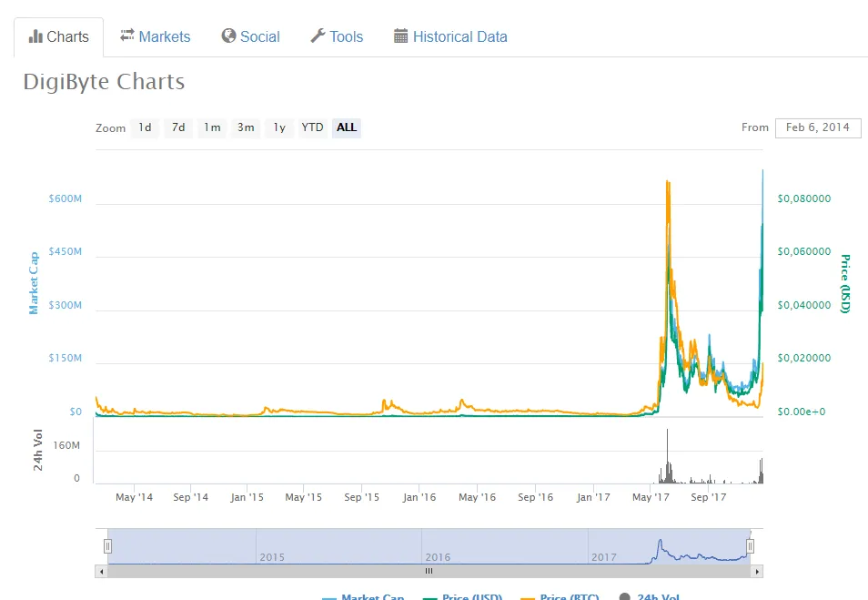Click the DigiByte Charts heading
The height and width of the screenshot is (600, 868).
(104, 82)
